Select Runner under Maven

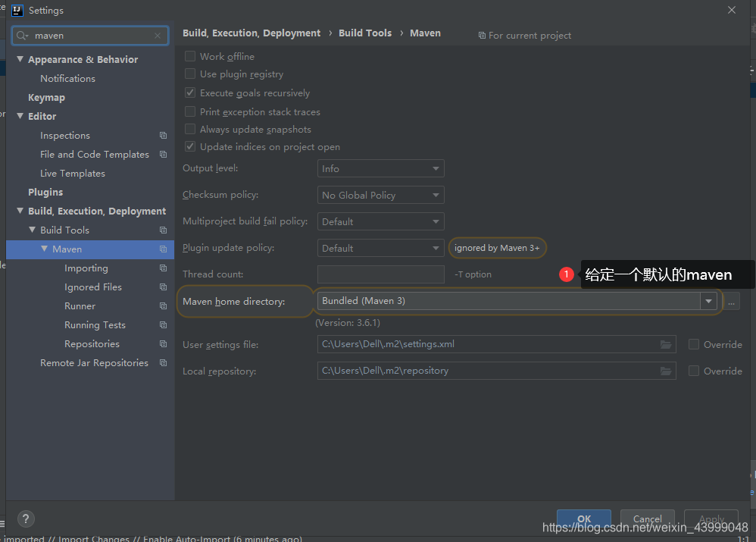point(80,306)
